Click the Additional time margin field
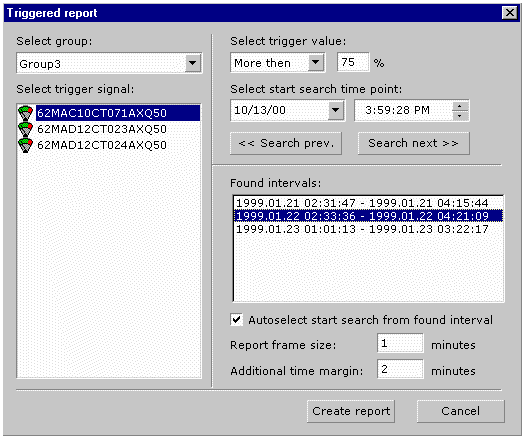The height and width of the screenshot is (438, 524). [x=400, y=369]
